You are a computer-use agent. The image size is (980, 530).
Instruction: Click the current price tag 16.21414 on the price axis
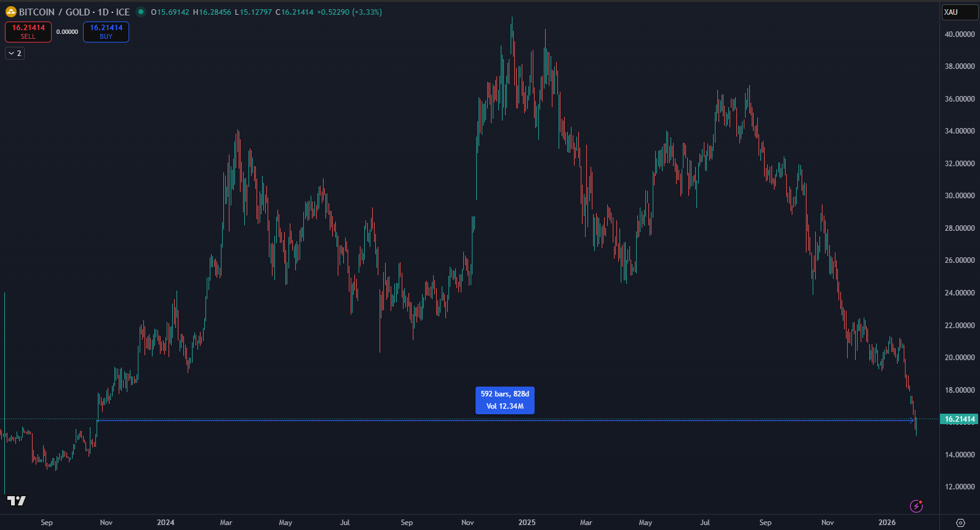pyautogui.click(x=960, y=419)
